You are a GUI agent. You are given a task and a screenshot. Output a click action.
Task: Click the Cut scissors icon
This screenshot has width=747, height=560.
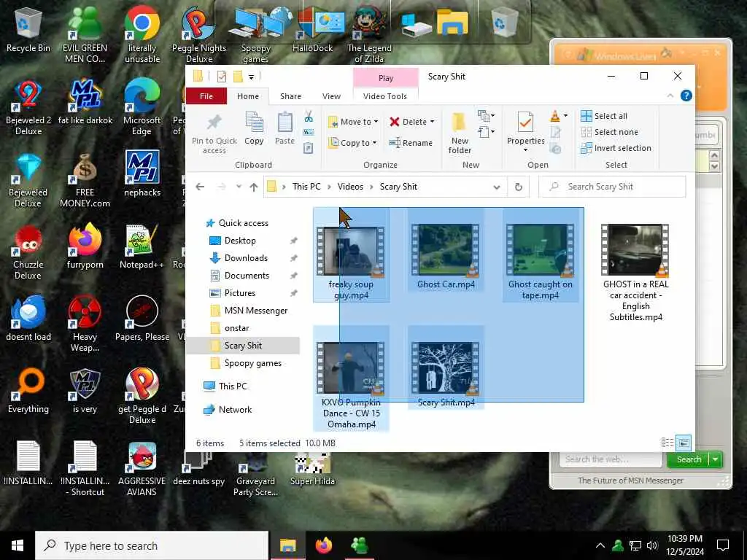[x=309, y=116]
